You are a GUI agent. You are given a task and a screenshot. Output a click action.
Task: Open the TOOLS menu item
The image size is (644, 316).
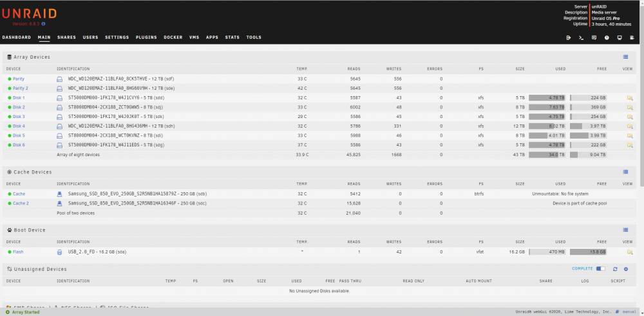pos(254,37)
